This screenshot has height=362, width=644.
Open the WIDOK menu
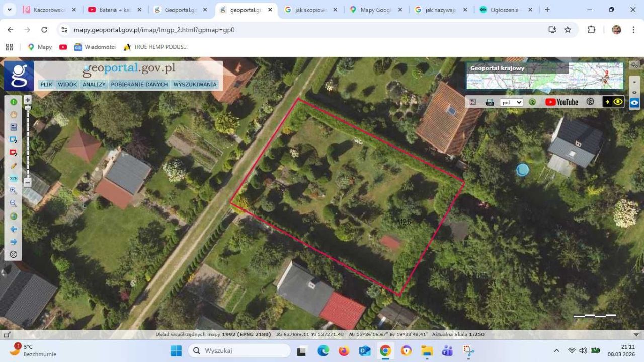pos(67,85)
